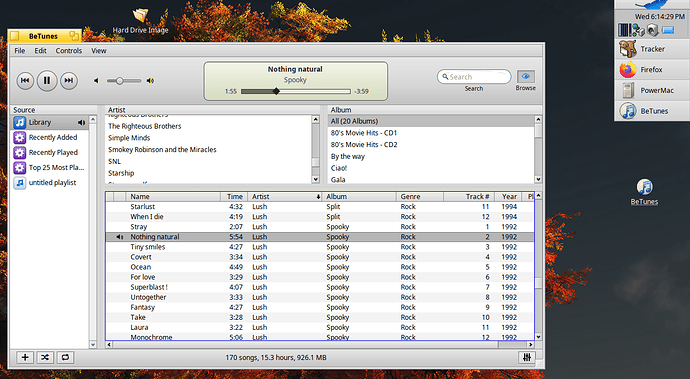The width and height of the screenshot is (690, 379).
Task: Toggle Artist column sort arrow
Action: (x=318, y=197)
